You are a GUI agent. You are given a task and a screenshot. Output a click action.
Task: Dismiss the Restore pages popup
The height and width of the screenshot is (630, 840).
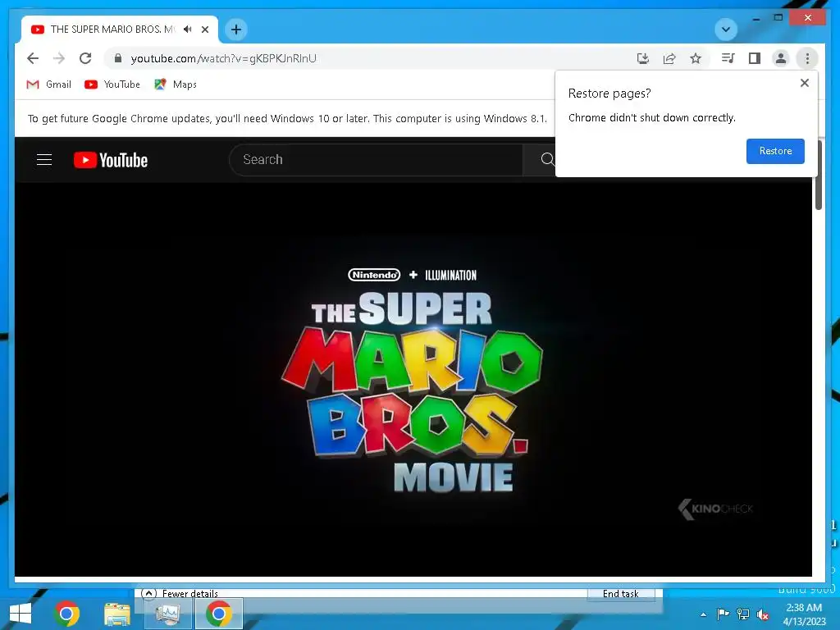coord(804,83)
